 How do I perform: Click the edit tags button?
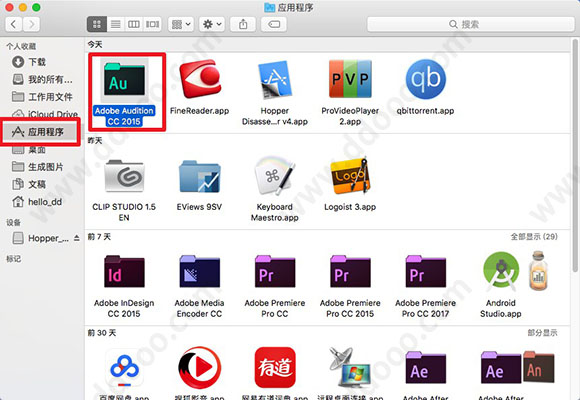(x=274, y=24)
